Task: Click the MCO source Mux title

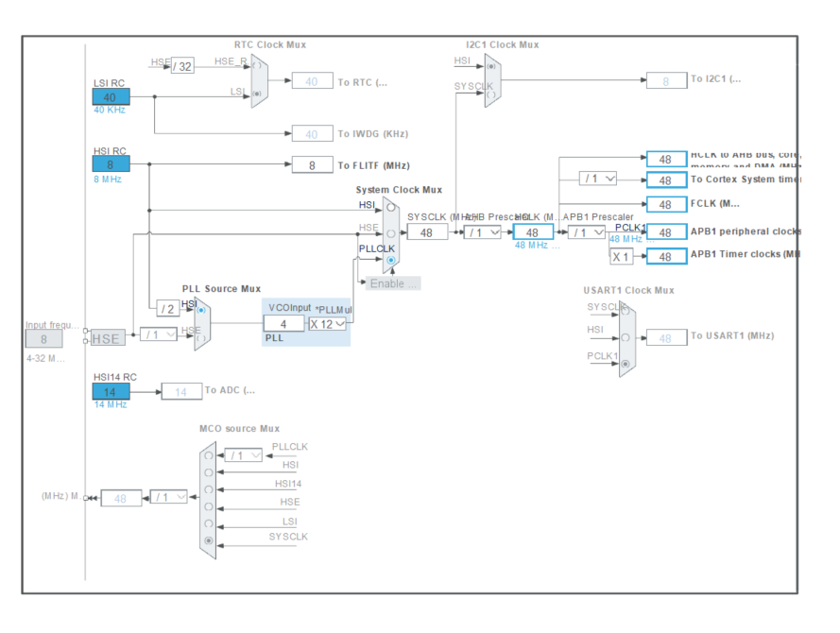Action: (x=239, y=428)
